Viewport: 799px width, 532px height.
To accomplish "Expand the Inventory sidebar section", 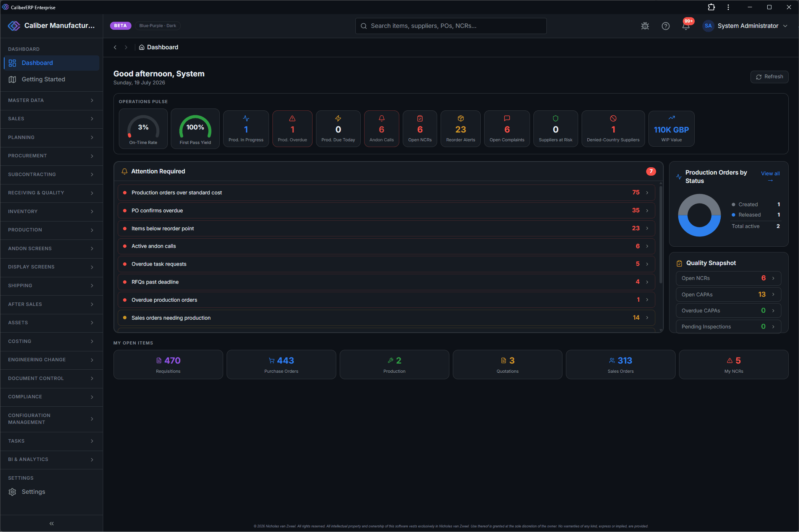I will point(52,212).
